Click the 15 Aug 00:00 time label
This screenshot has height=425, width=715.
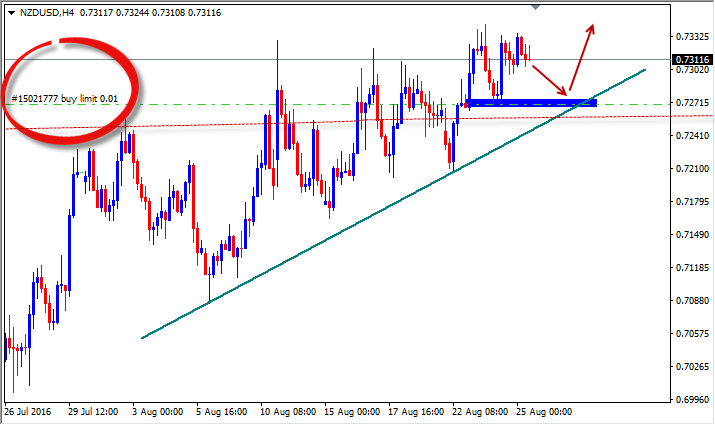352,412
